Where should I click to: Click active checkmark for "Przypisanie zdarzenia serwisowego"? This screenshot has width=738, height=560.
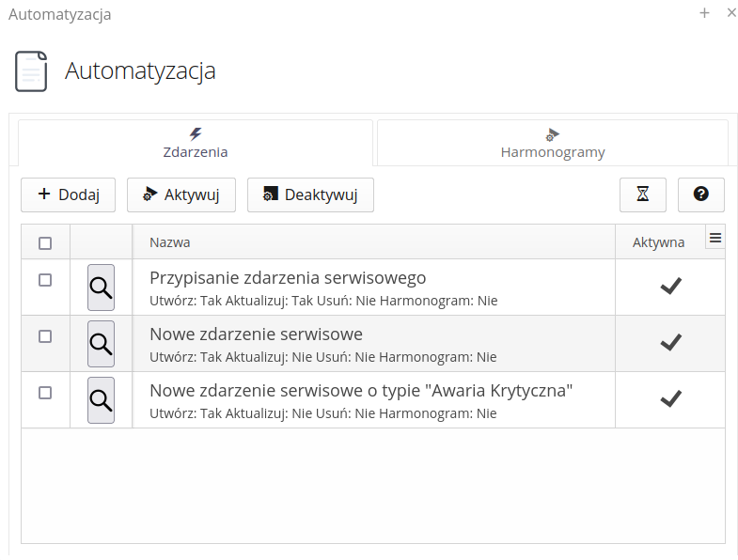point(669,288)
